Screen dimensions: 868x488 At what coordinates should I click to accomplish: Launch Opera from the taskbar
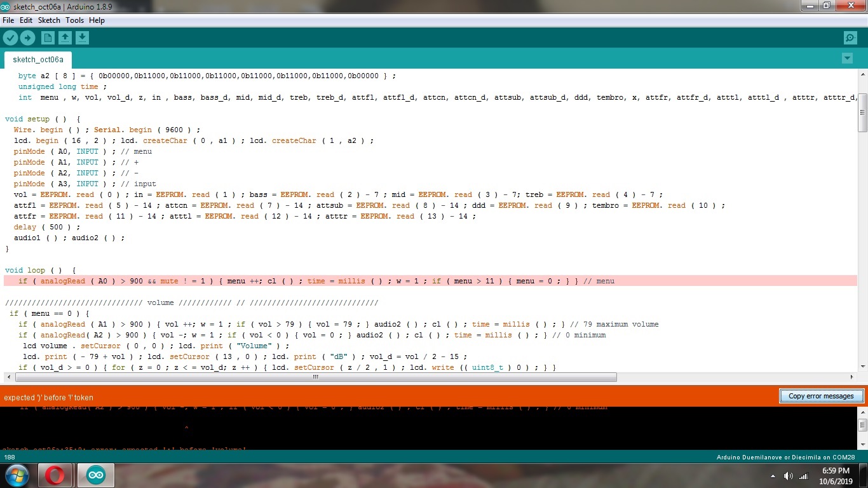pos(55,475)
